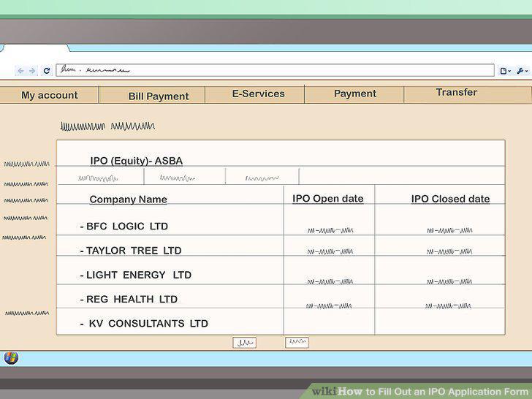The width and height of the screenshot is (532, 399).
Task: Click the Windows Start orb
Action: point(11,357)
